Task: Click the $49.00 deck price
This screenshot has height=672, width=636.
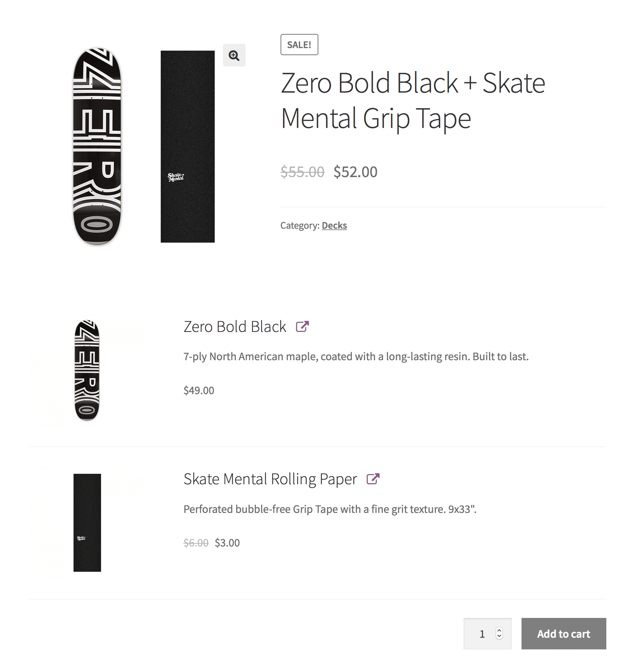Action: pos(199,390)
